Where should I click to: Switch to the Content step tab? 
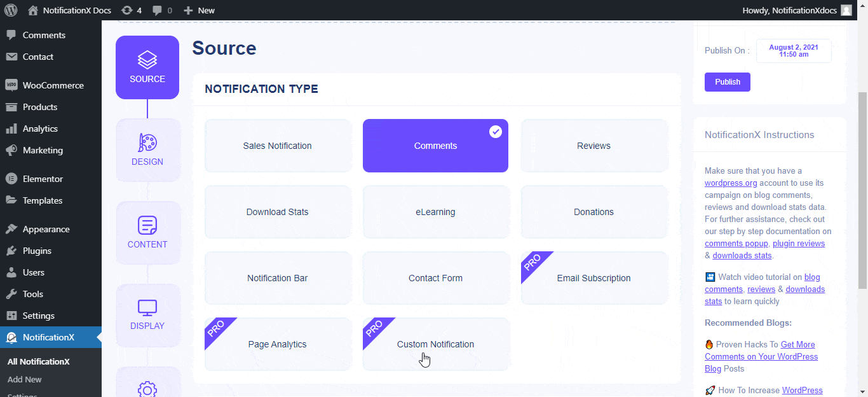[x=147, y=233]
